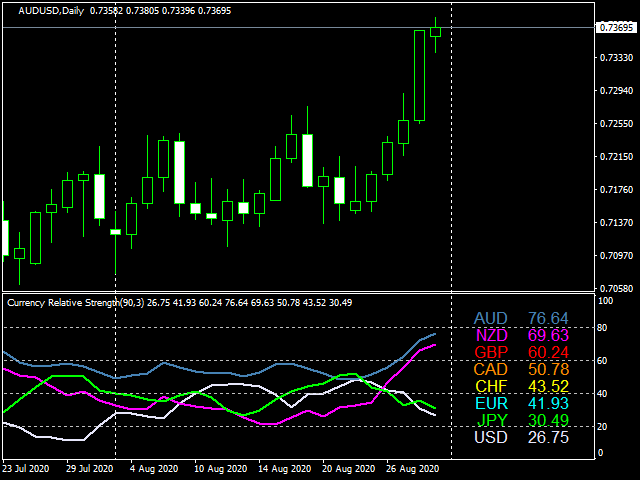Viewport: 640px width, 480px height.
Task: Click the GBP legend entry
Action: (491, 353)
